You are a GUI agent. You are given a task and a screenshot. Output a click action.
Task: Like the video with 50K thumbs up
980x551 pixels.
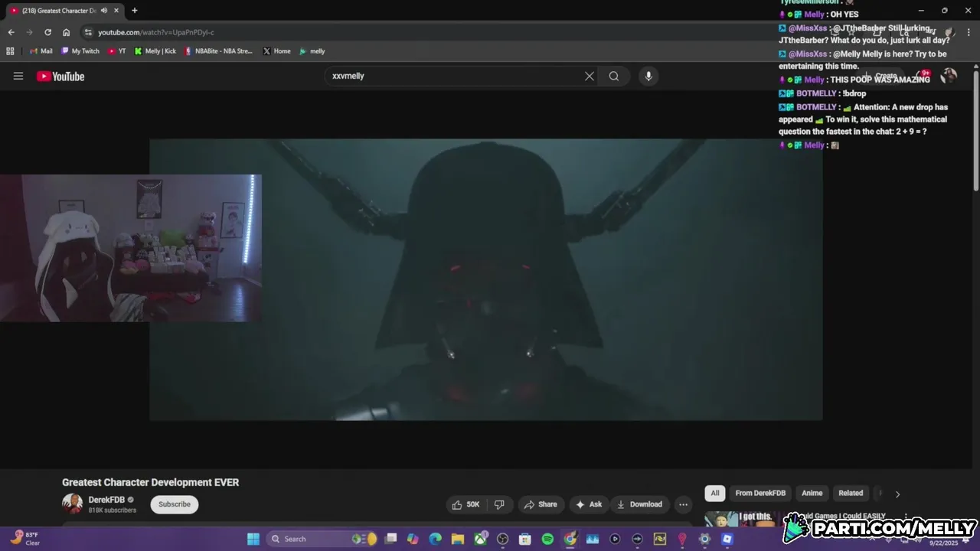click(465, 504)
